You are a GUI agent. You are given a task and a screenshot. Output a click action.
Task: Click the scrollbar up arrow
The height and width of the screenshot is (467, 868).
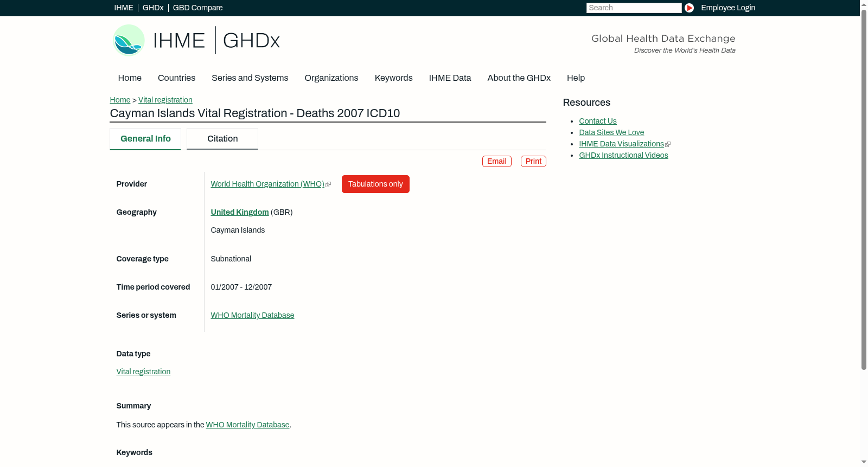click(x=864, y=4)
